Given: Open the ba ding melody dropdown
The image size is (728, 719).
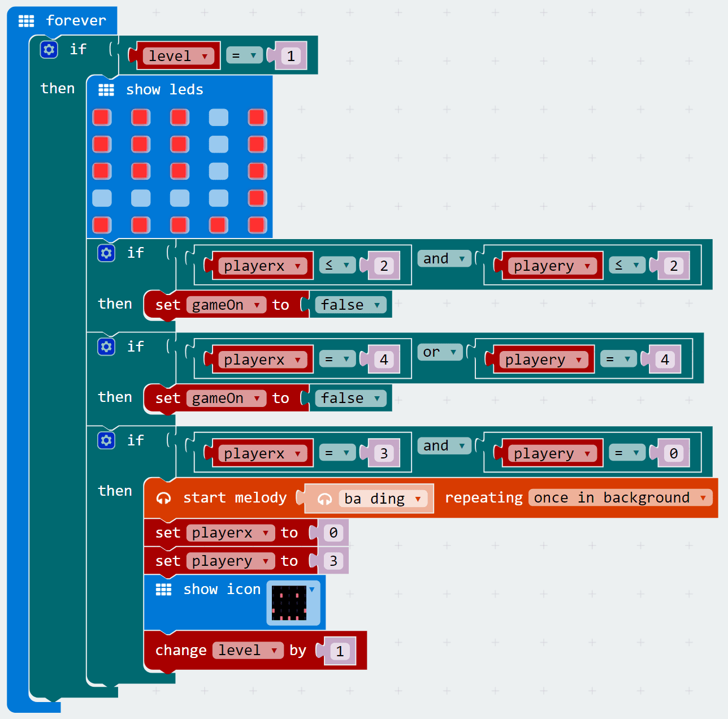Looking at the screenshot, I should click(418, 499).
